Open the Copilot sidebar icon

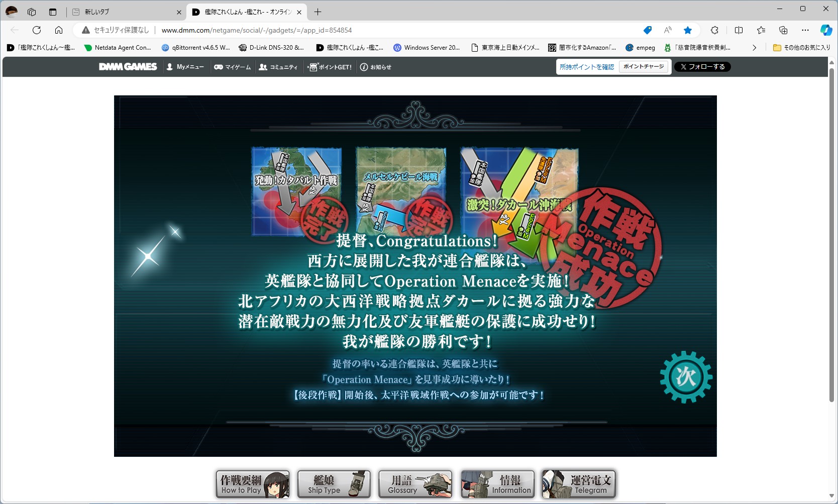click(x=826, y=30)
